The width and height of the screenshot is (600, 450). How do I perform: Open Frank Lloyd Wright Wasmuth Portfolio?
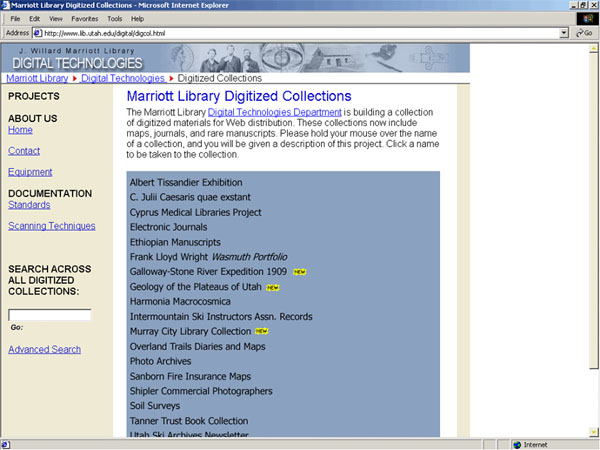click(209, 257)
